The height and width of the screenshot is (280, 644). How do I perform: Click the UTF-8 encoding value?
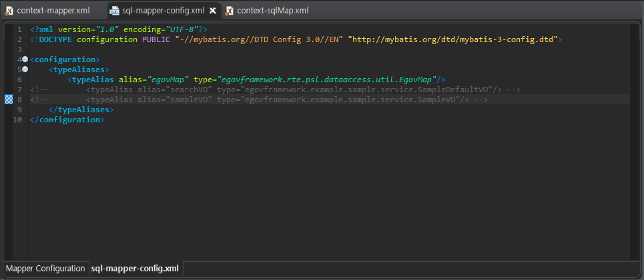[183, 29]
